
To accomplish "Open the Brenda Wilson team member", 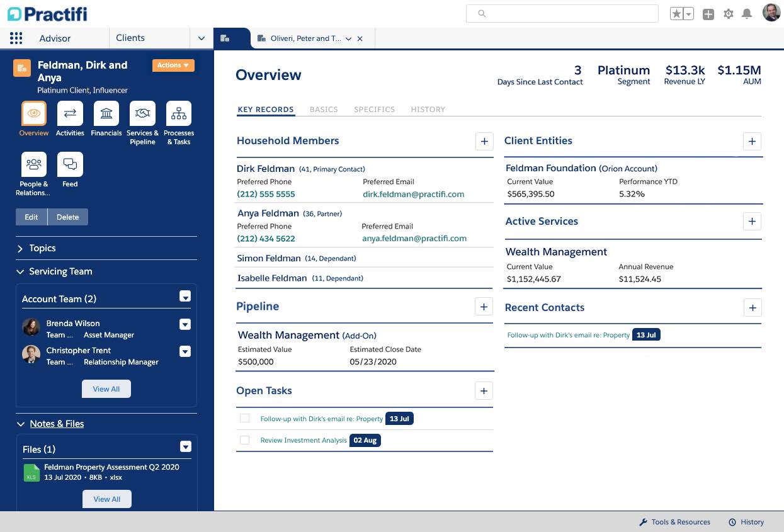I will pos(73,323).
